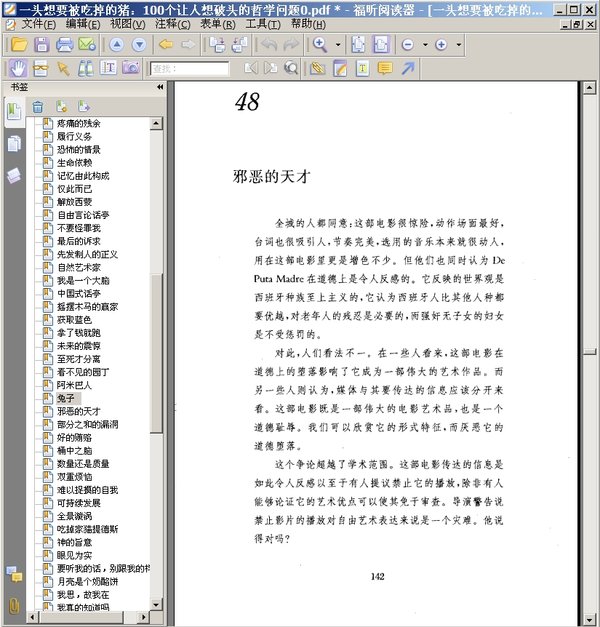Open the 视图(V) menu
This screenshot has height=627, width=600.
[128, 24]
